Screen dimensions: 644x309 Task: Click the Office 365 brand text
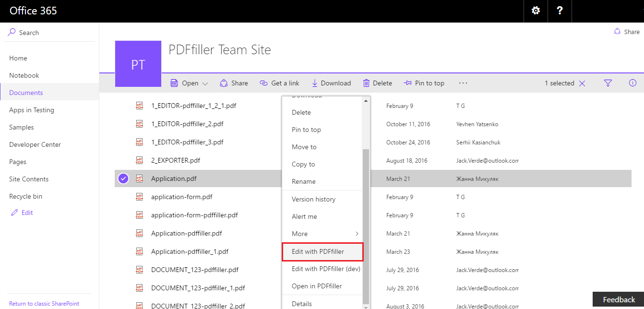pyautogui.click(x=33, y=11)
